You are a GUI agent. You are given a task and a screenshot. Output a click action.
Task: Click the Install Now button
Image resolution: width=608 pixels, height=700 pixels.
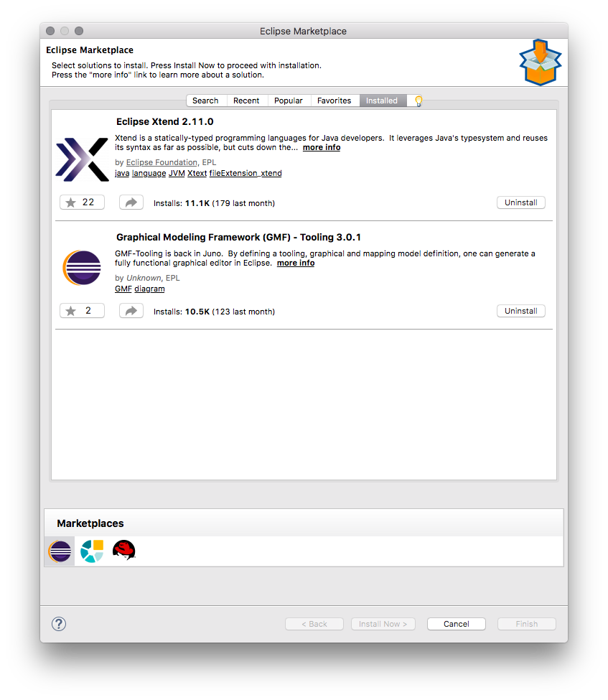pyautogui.click(x=383, y=624)
